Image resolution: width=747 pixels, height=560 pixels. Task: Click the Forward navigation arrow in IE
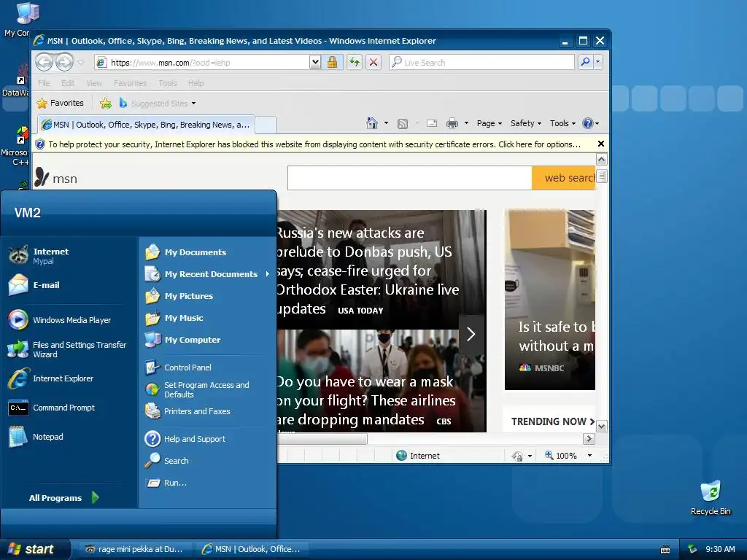[x=64, y=62]
